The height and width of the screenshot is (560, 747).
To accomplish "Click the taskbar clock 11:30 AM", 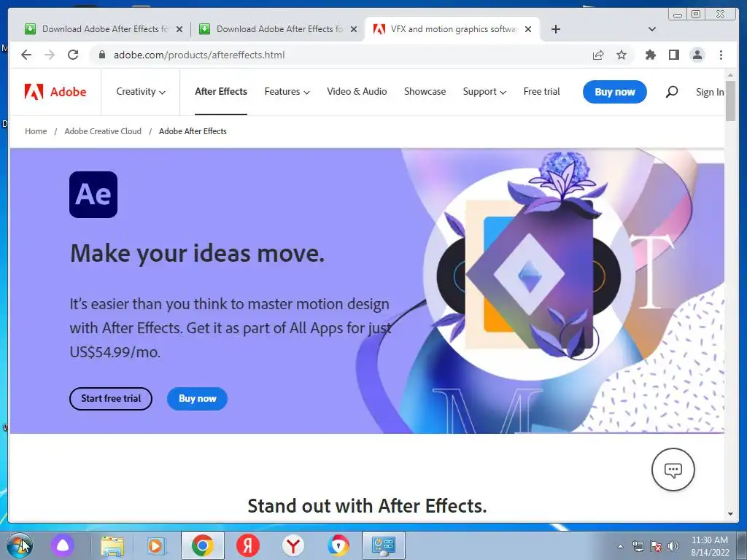I will 709,540.
